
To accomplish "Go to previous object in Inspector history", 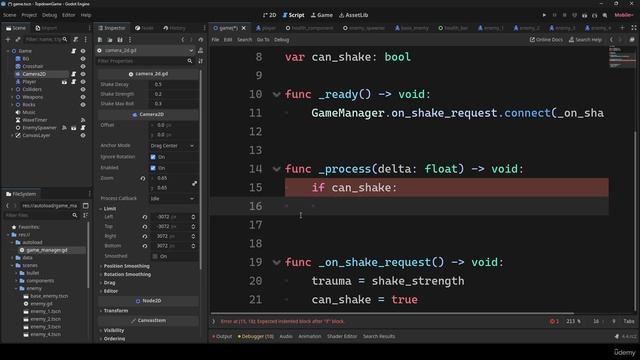I will 182,40.
